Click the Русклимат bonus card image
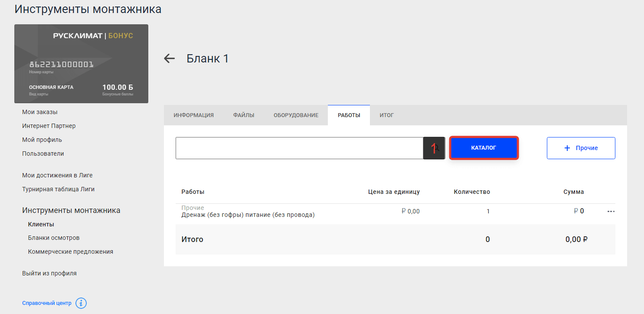This screenshot has height=314, width=644. tap(81, 64)
